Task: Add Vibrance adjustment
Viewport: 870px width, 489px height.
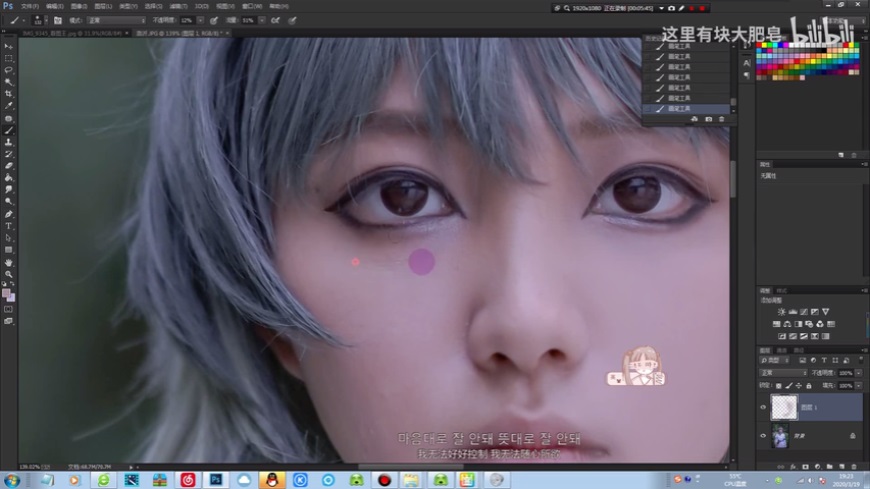Action: [x=826, y=311]
